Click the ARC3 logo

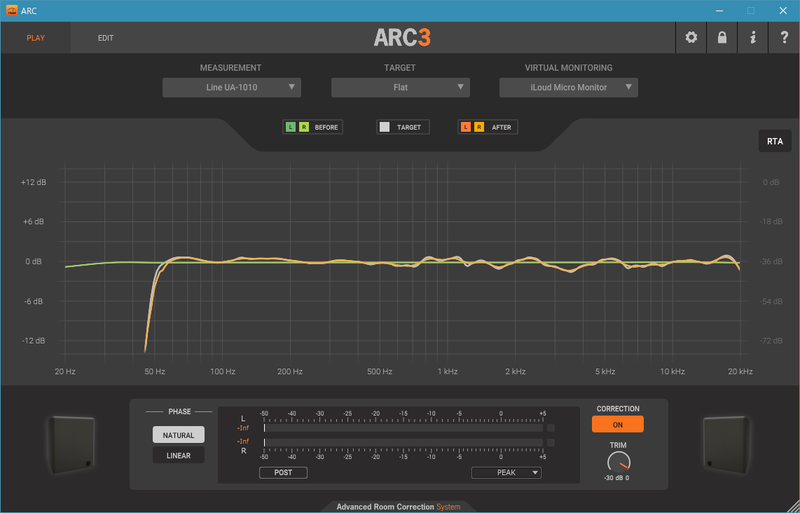pyautogui.click(x=402, y=38)
